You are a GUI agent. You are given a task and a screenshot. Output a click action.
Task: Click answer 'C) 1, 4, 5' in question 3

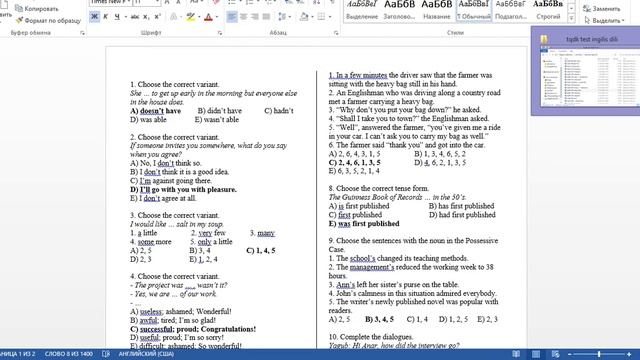[x=261, y=250]
